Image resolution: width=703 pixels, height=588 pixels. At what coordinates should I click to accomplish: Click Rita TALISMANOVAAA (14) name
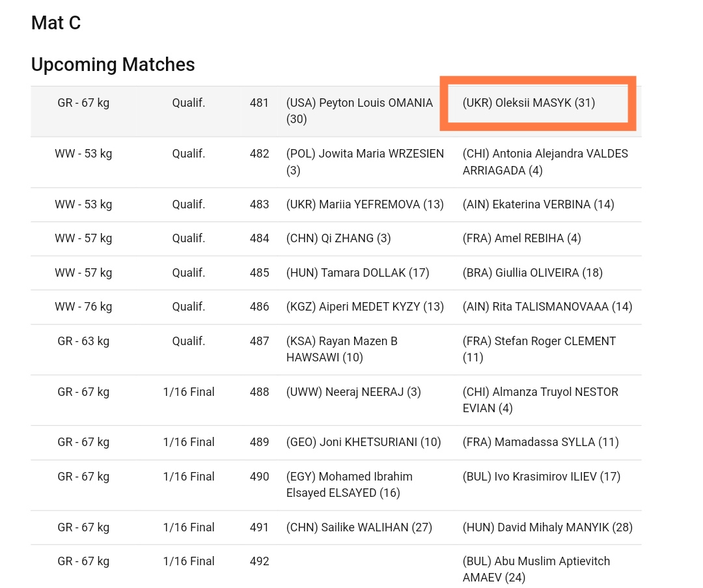(547, 307)
